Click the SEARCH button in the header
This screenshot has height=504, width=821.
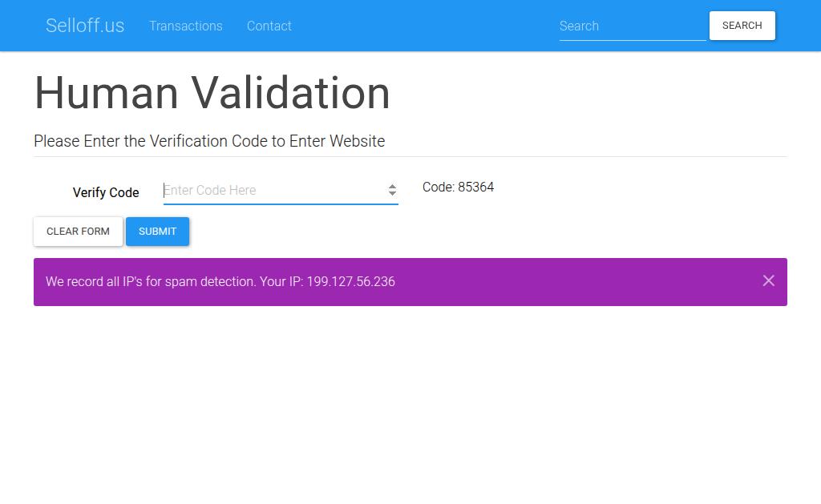[742, 26]
